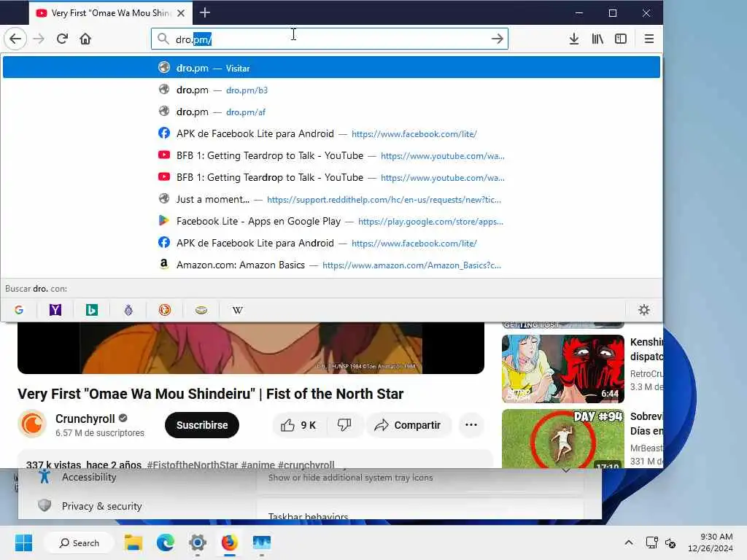The image size is (747, 560).
Task: Open Accessibility in Settings window
Action: point(88,477)
